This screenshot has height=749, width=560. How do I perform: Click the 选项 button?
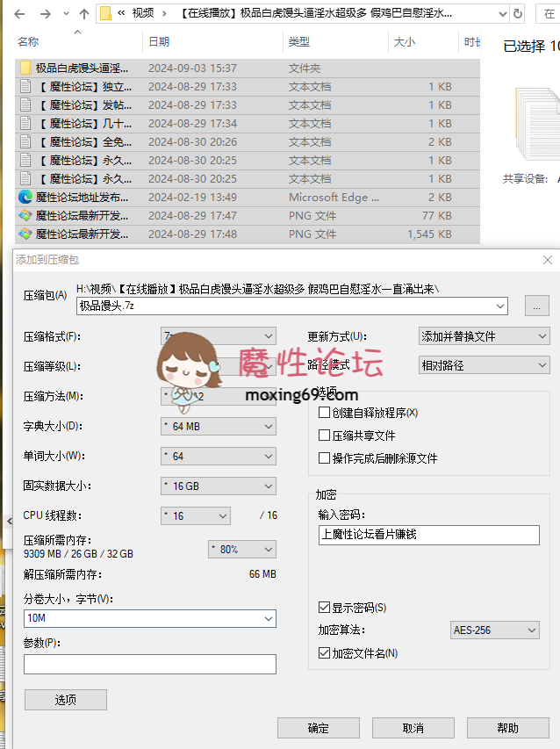click(x=66, y=700)
